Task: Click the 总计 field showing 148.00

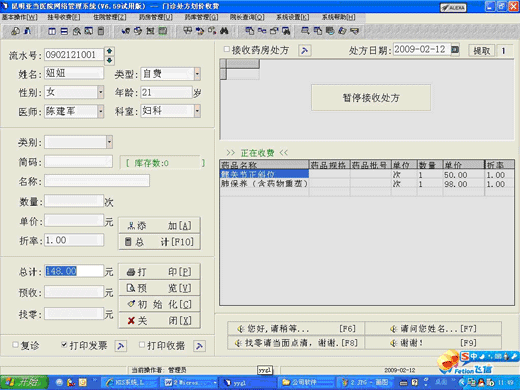Action: tap(74, 271)
